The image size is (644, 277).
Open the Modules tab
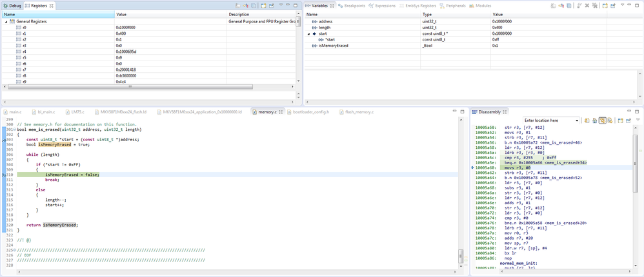coord(480,6)
